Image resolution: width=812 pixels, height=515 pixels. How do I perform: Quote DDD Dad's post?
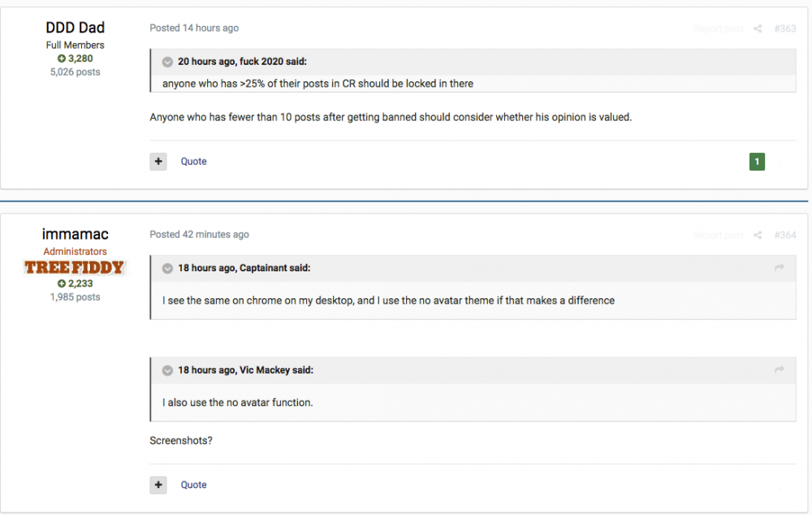[x=193, y=162]
